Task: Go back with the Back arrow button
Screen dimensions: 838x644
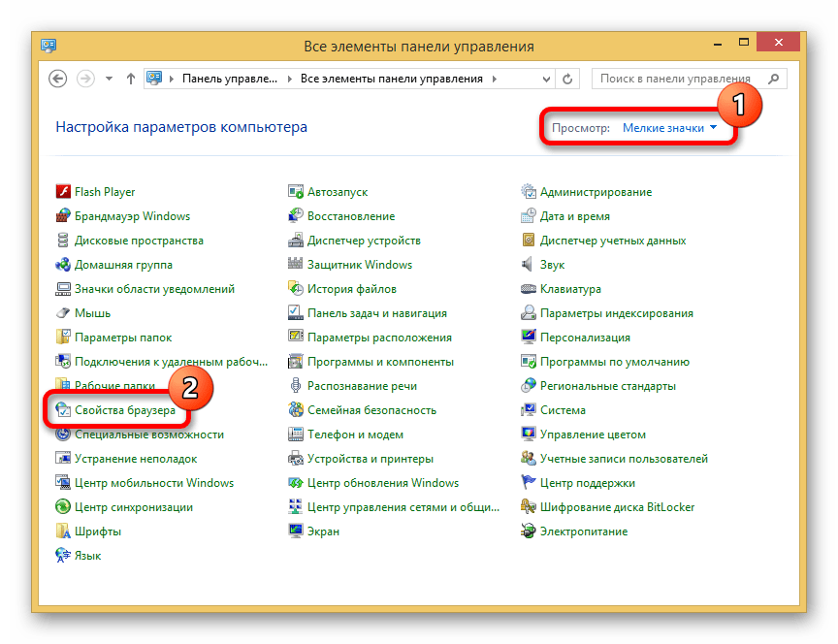Action: (58, 79)
